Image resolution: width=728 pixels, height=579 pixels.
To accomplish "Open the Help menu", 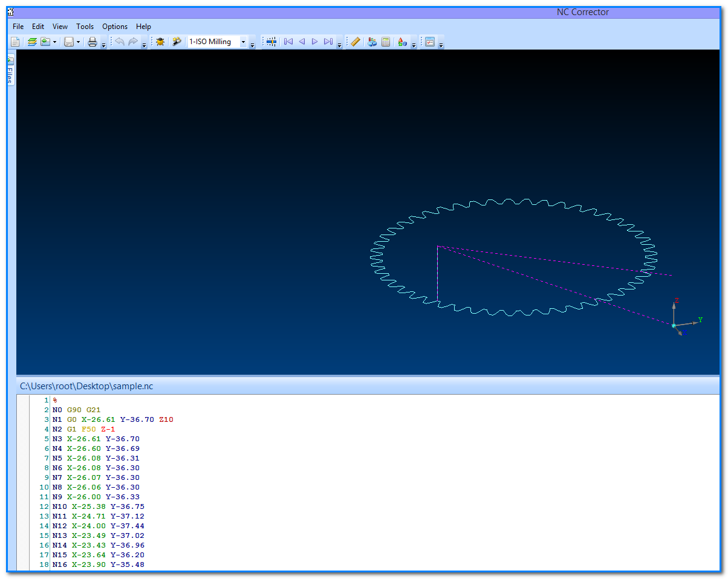I will point(143,27).
